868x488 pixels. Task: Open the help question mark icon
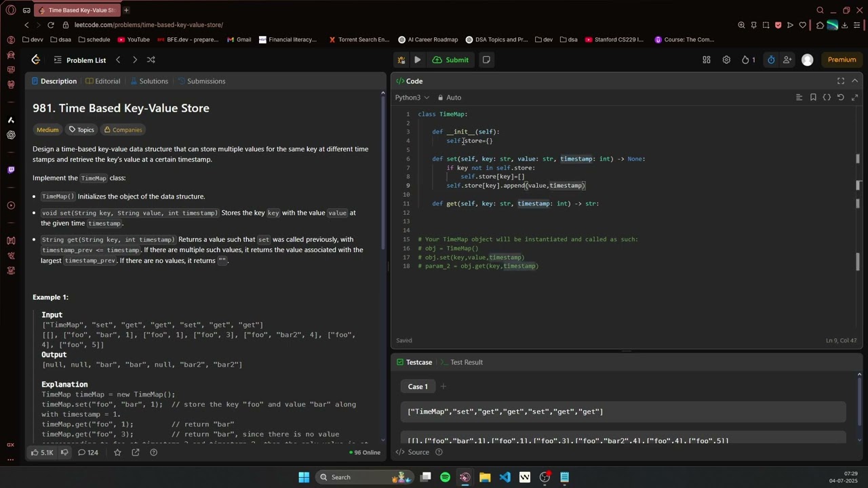[153, 452]
